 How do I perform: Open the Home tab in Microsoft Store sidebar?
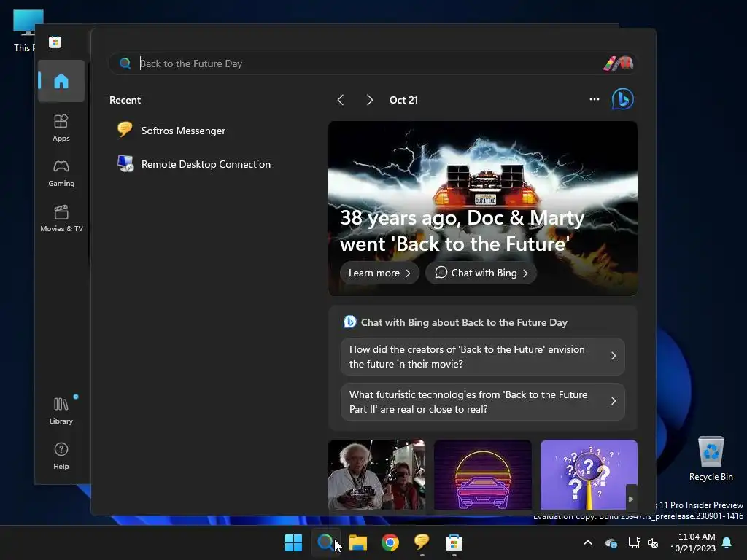61,81
